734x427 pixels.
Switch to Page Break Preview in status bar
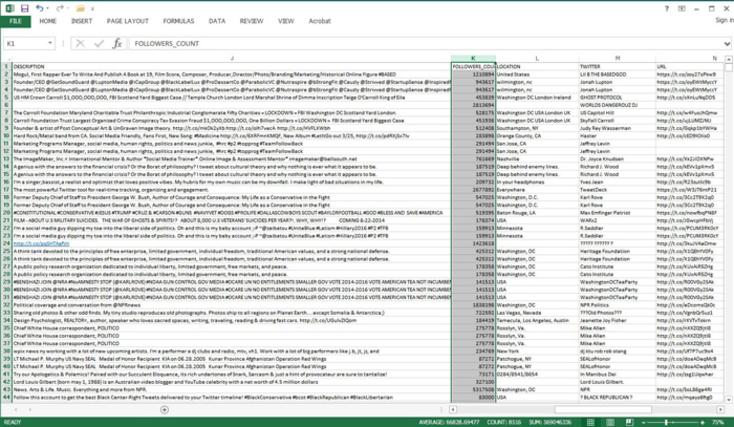pos(630,422)
